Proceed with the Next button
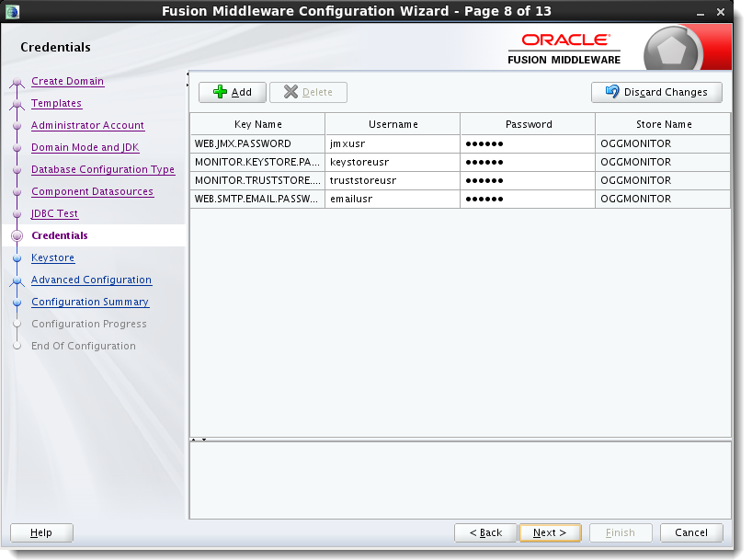Image resolution: width=752 pixels, height=560 pixels. 550,532
